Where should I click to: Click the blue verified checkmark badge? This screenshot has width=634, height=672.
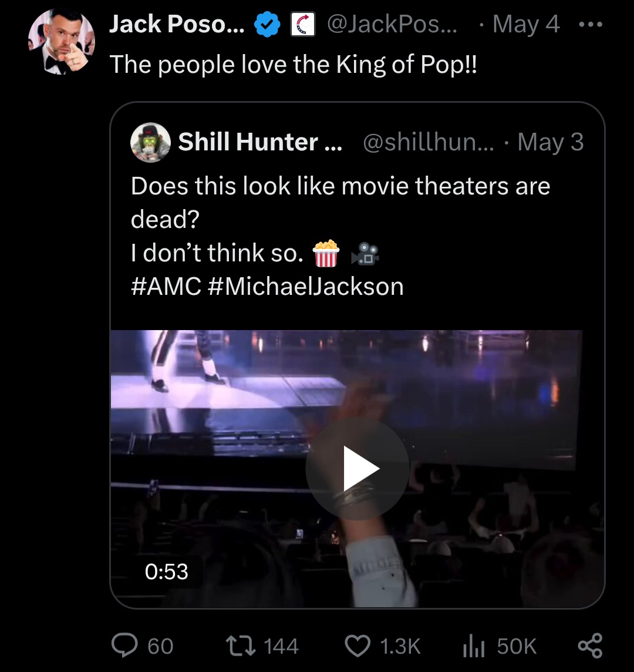[267, 25]
